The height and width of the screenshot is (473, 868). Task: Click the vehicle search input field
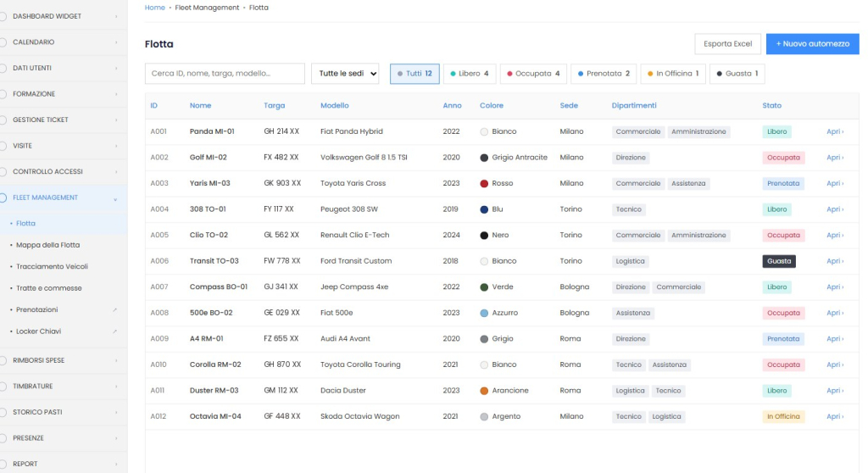[x=225, y=74]
